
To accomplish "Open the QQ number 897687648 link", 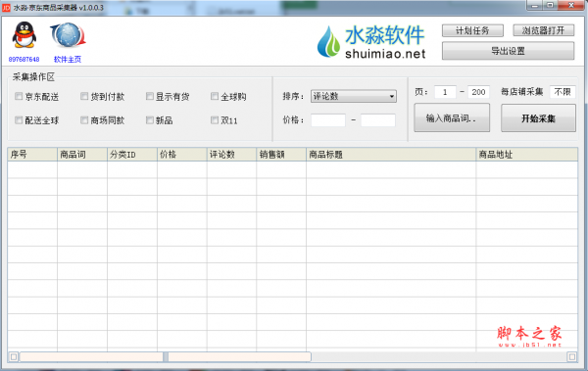I will 24,59.
